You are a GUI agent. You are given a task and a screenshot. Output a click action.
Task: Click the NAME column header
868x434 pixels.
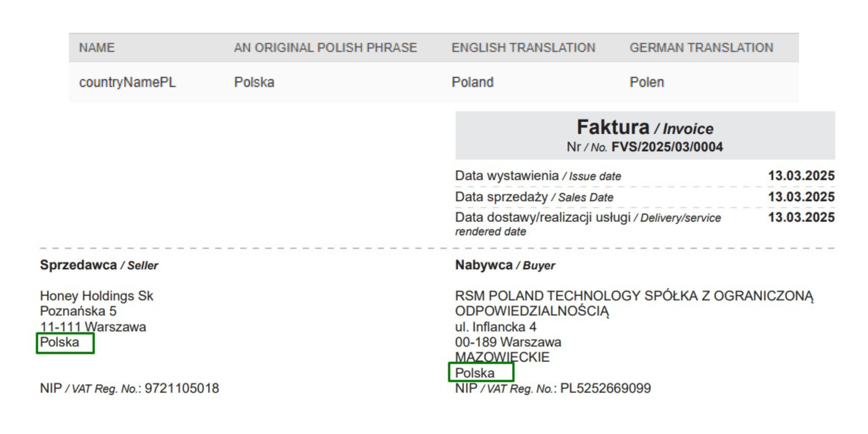click(x=97, y=48)
